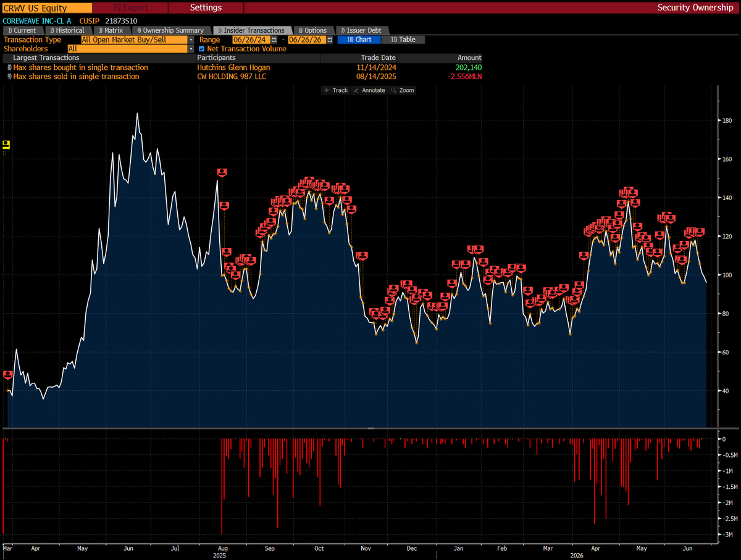Click the Export button
741x560 pixels.
(130, 8)
